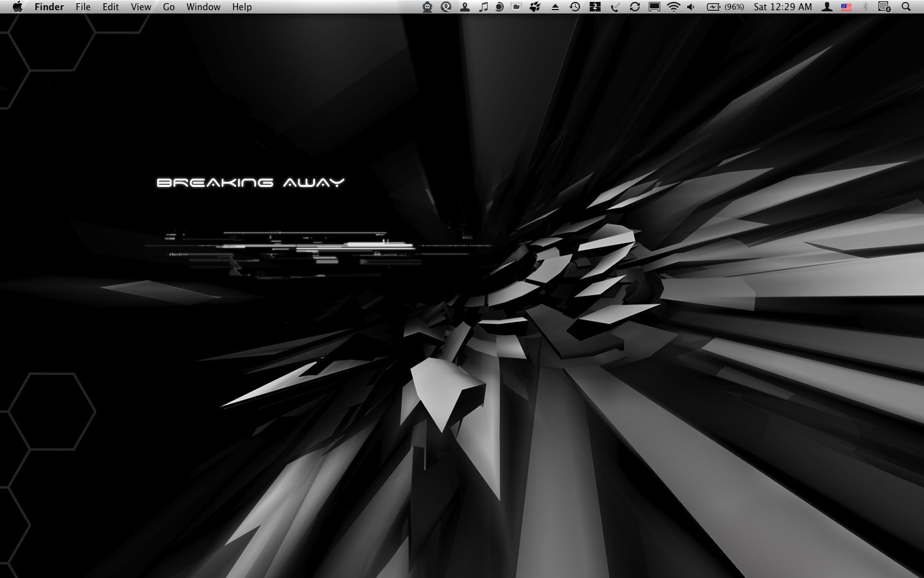Open the music note menu bar item

click(483, 7)
